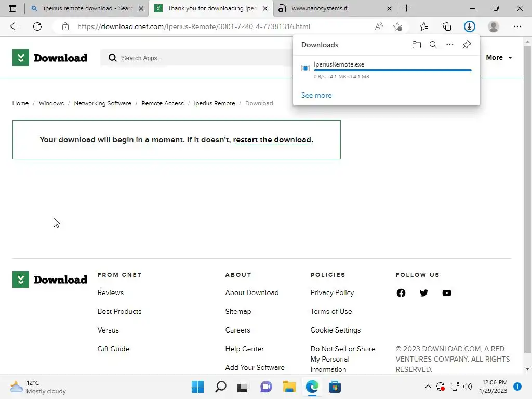532x399 pixels.
Task: Toggle the Downloads toolbar icon
Action: click(470, 26)
